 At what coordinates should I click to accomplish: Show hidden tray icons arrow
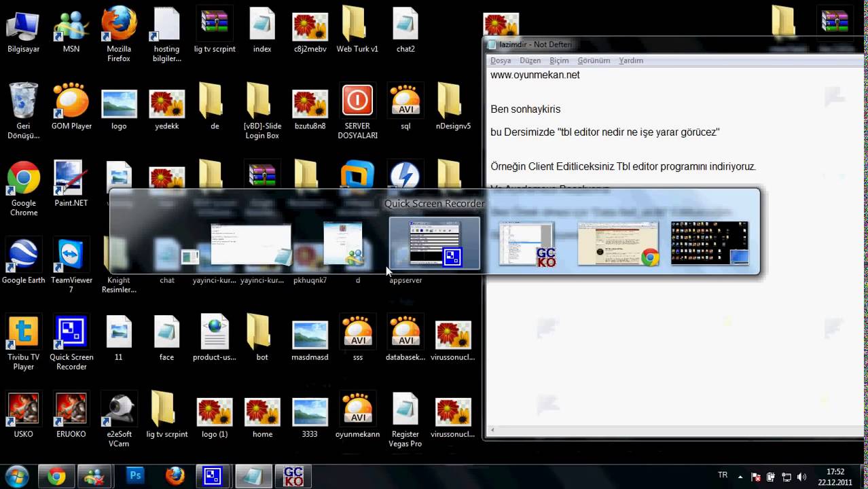point(739,477)
